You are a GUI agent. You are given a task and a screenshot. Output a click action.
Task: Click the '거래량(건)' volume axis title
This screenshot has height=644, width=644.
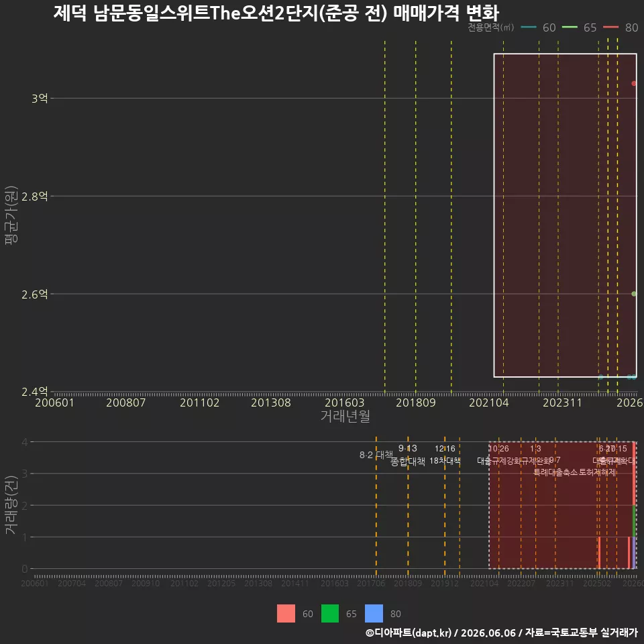click(x=11, y=505)
